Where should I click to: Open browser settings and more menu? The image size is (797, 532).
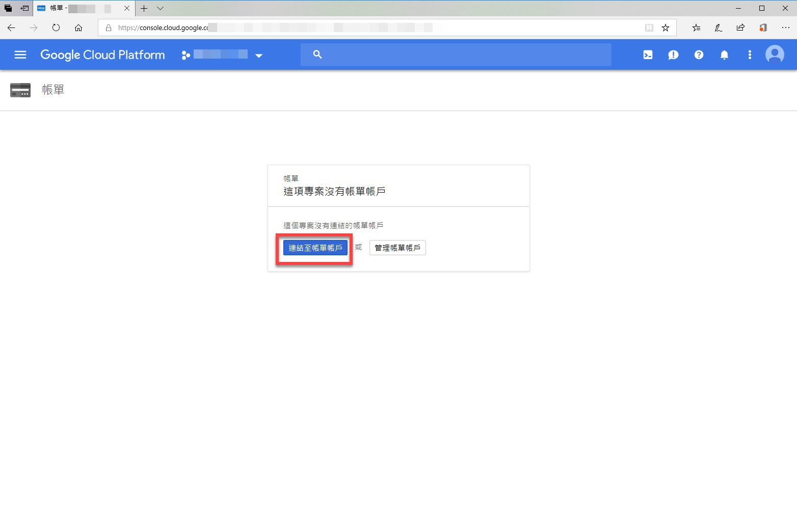785,28
